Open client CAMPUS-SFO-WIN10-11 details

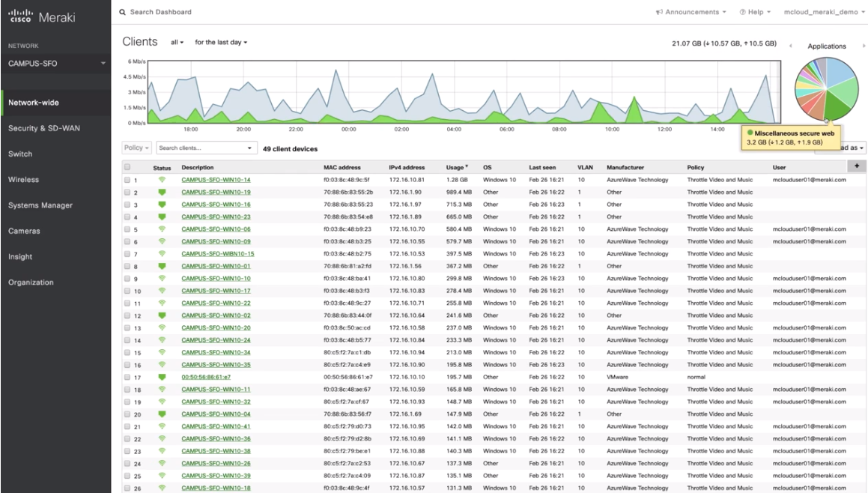[216, 390]
